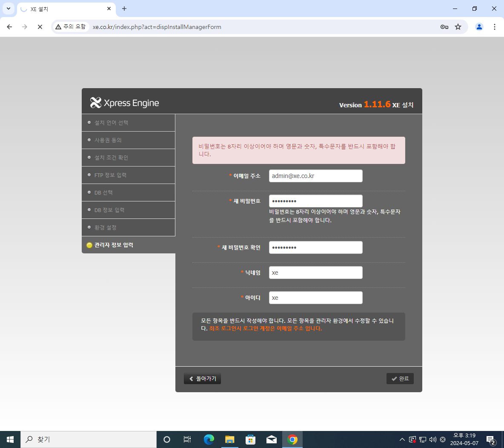Select FTP 정보 입력 step

point(129,175)
